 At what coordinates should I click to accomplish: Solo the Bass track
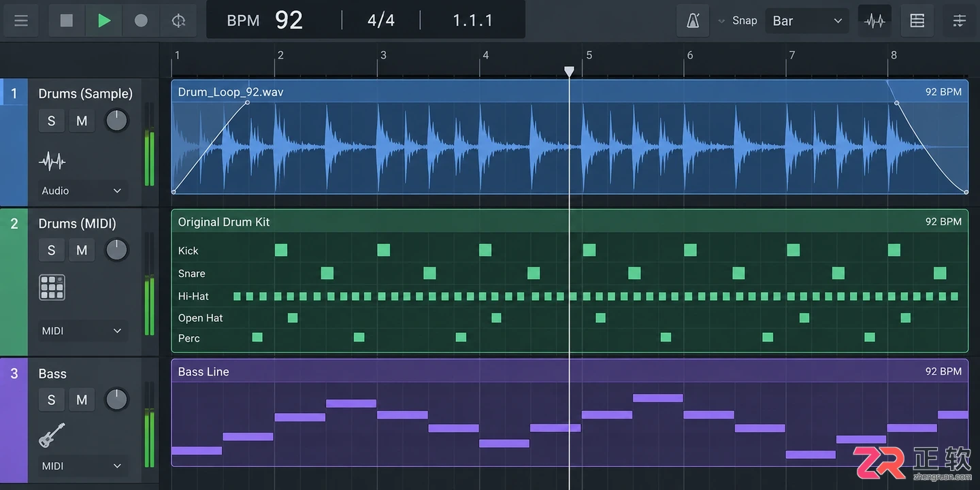pyautogui.click(x=51, y=400)
